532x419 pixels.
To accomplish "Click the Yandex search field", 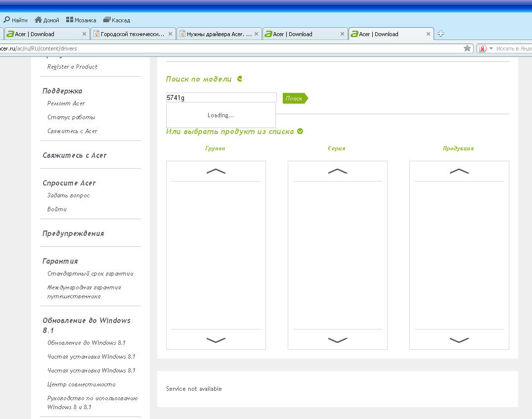I will (x=514, y=48).
